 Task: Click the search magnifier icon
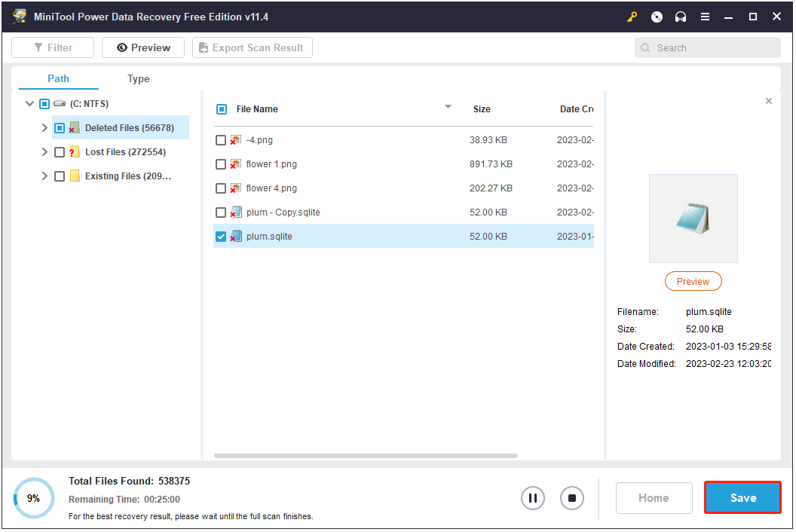pyautogui.click(x=645, y=47)
